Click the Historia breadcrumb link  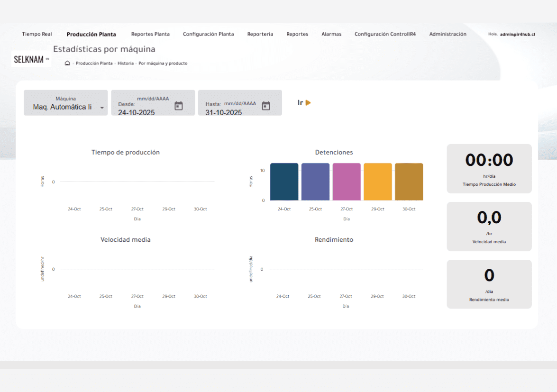[126, 63]
